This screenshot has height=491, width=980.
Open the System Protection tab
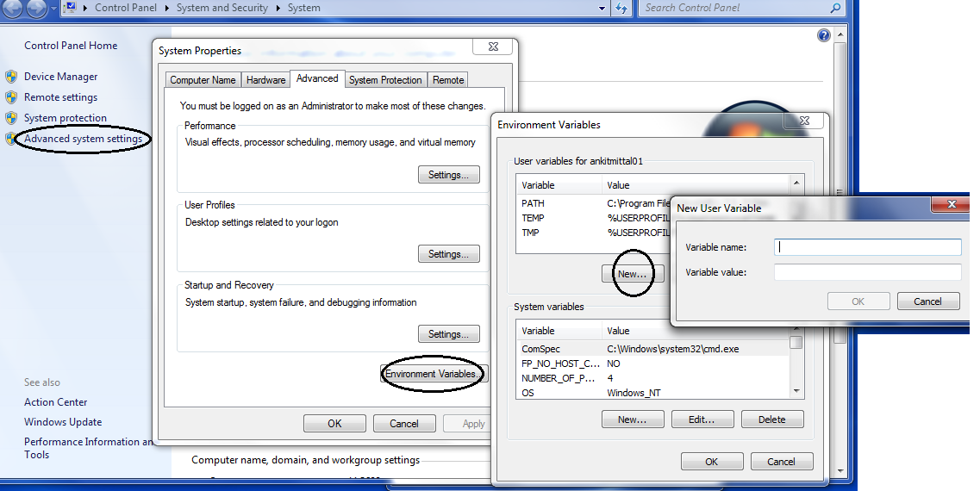pos(385,80)
